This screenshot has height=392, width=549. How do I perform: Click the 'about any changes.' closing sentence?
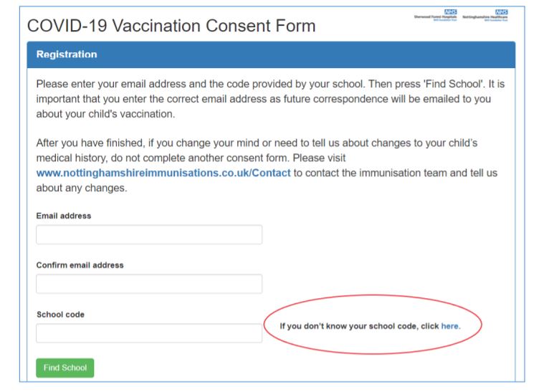click(82, 188)
